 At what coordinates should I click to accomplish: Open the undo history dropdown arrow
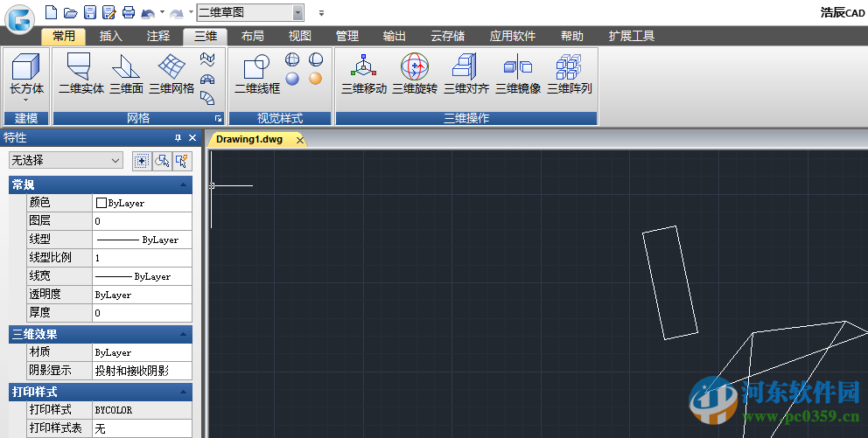pos(162,12)
